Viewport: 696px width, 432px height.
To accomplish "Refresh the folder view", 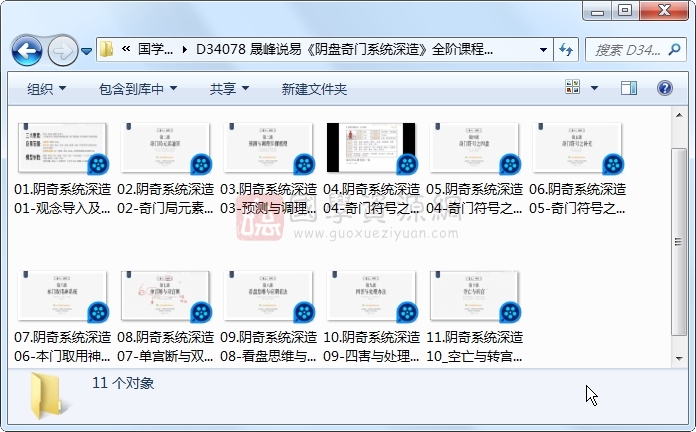I will tap(566, 50).
